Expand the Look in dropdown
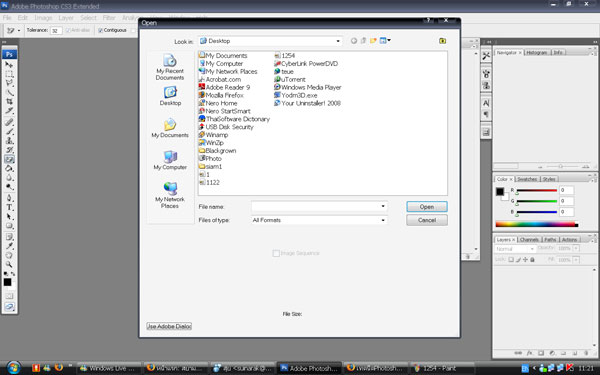 [338, 41]
